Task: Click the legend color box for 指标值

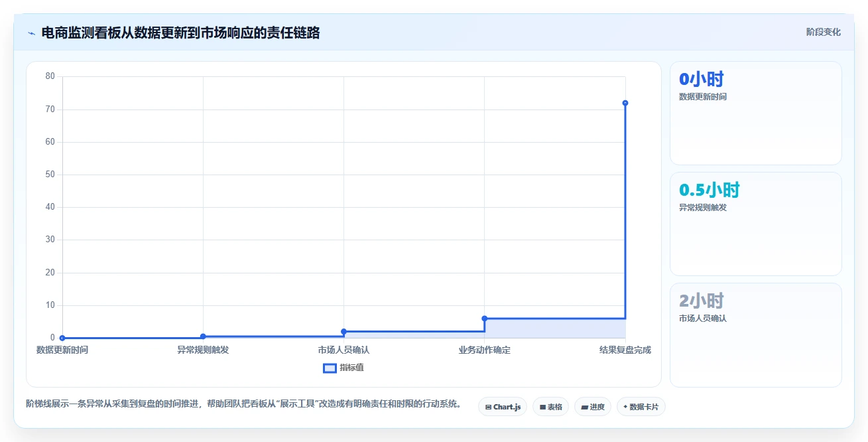Action: click(x=330, y=368)
